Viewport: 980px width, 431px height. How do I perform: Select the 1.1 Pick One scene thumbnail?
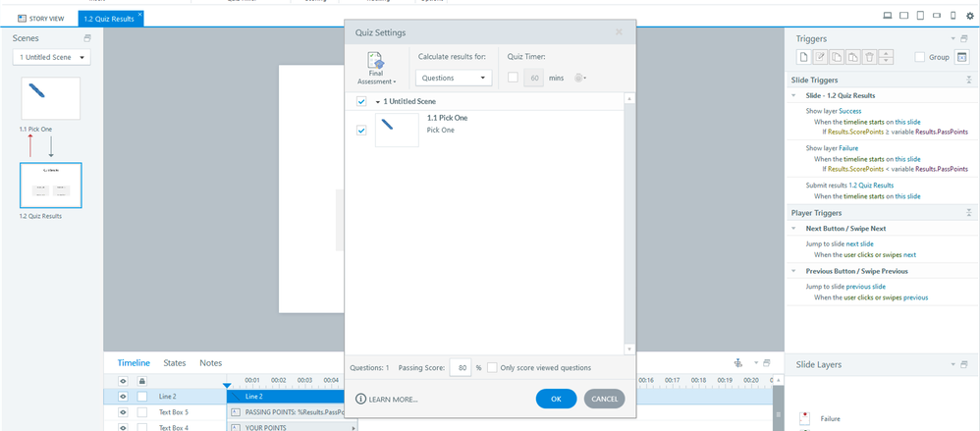pyautogui.click(x=51, y=98)
